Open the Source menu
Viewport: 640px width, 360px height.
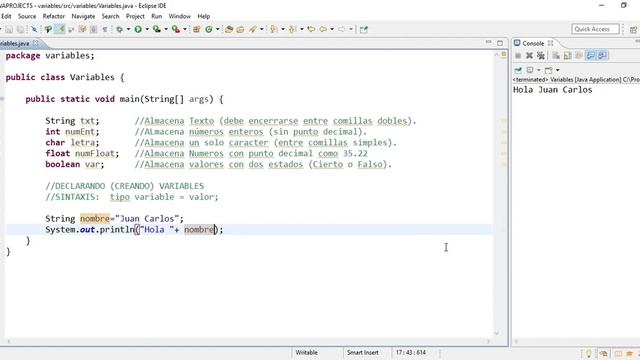pos(27,16)
